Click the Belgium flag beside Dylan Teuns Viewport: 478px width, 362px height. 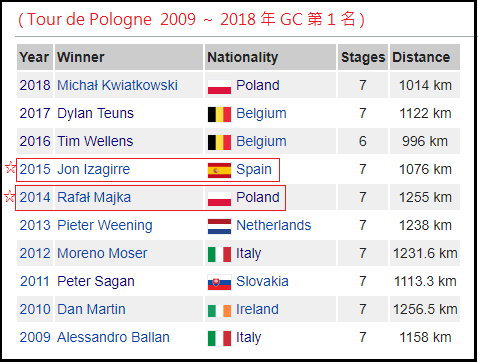point(219,114)
